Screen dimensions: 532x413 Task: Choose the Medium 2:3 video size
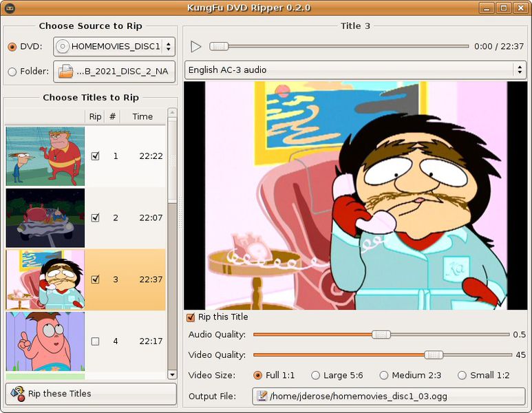(x=385, y=375)
